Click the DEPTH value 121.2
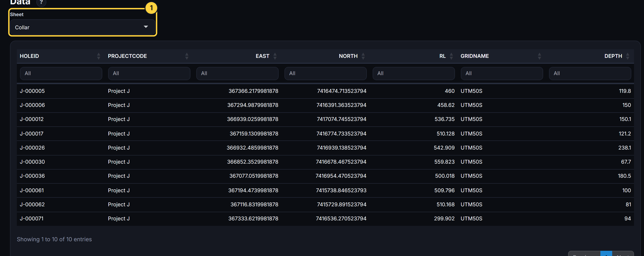 click(x=625, y=134)
